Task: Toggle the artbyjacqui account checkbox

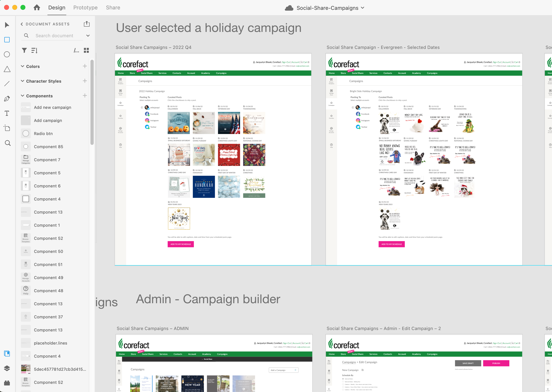Action: (x=142, y=107)
